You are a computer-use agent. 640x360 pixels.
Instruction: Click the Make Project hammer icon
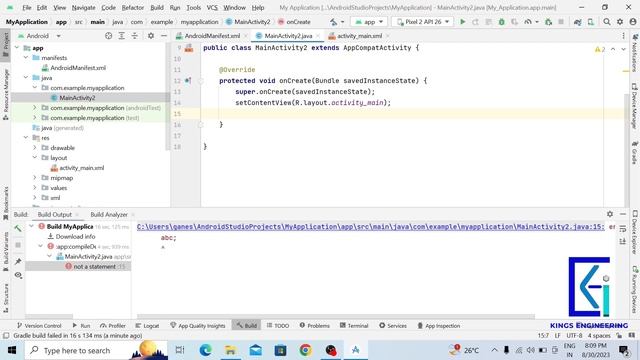(x=334, y=22)
